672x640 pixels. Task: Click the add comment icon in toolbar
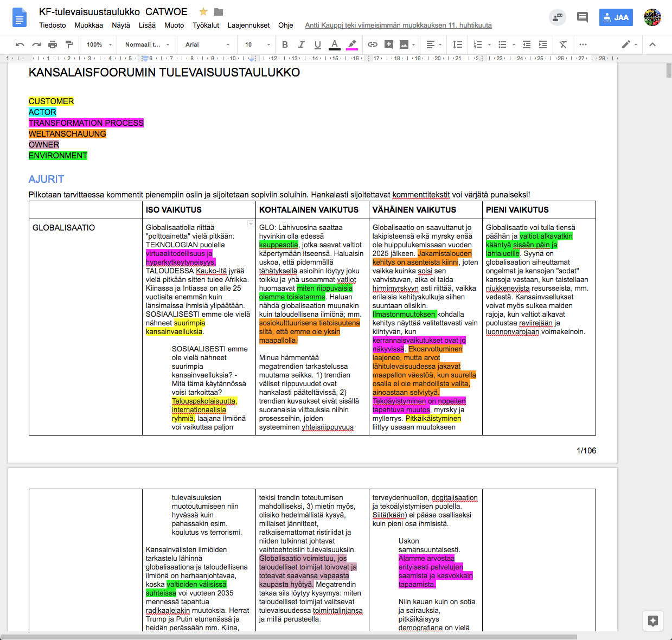click(x=389, y=44)
